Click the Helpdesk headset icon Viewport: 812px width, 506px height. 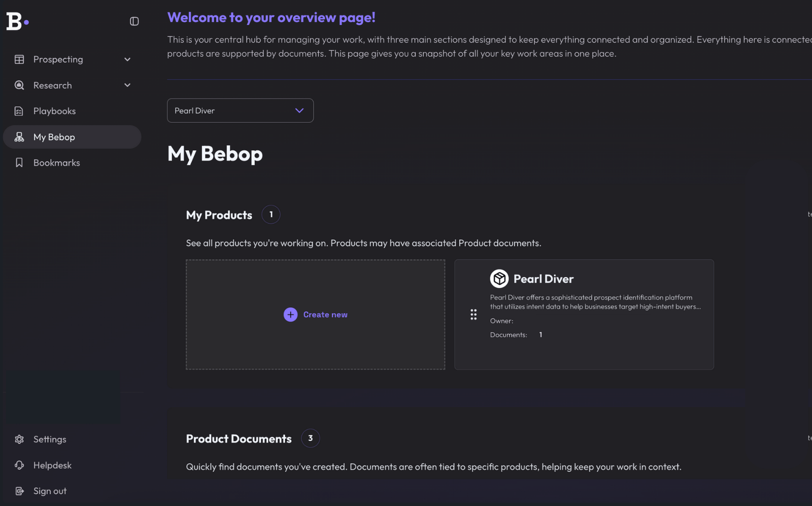click(19, 465)
